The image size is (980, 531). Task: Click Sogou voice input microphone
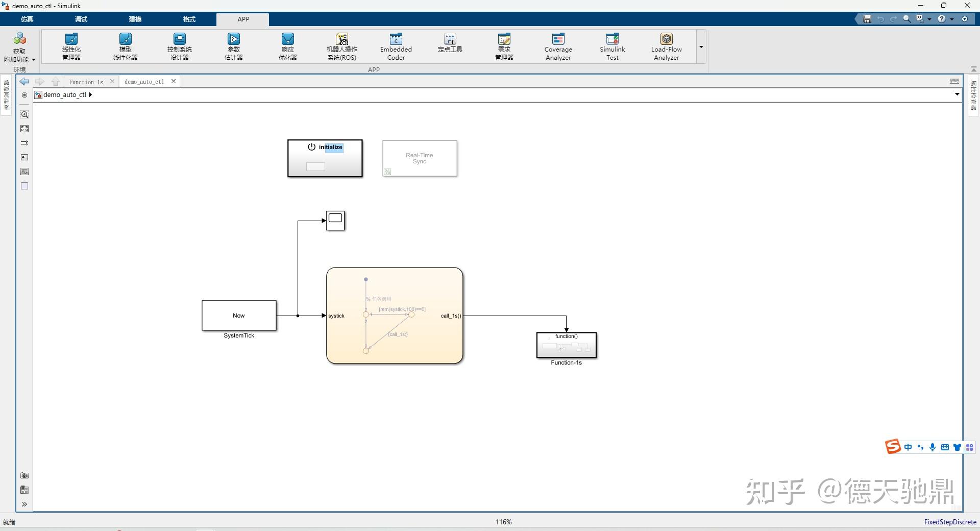tap(933, 447)
